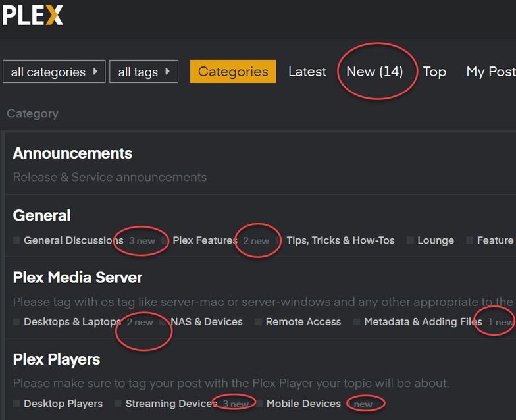The height and width of the screenshot is (420, 516).
Task: Click 3 new beside General Discussions
Action: point(142,241)
